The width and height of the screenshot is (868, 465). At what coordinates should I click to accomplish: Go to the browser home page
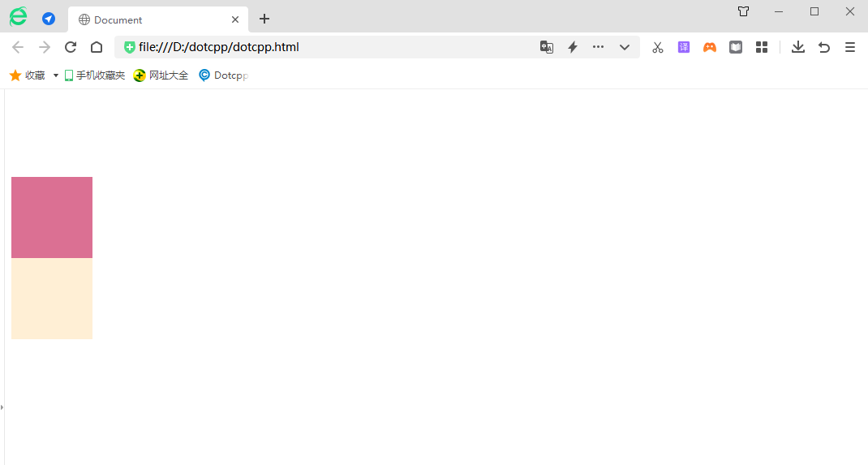(x=97, y=47)
